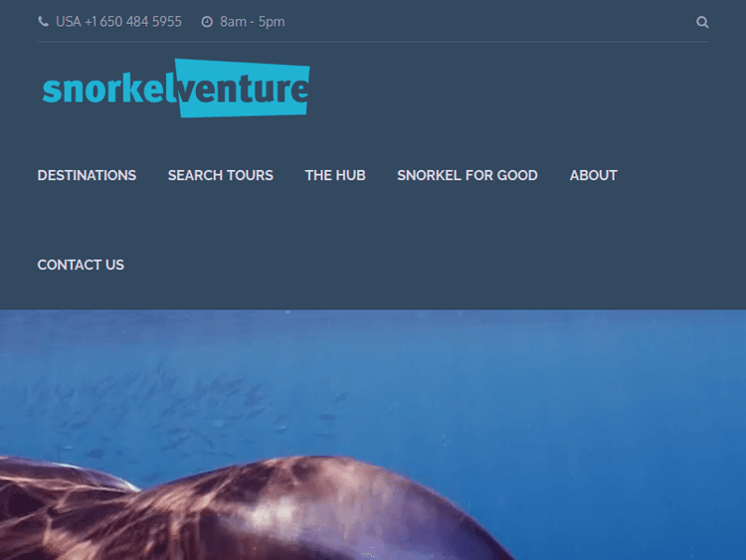Screen dimensions: 746x560
Task: Click the underwater hero image
Action: [x=373, y=435]
